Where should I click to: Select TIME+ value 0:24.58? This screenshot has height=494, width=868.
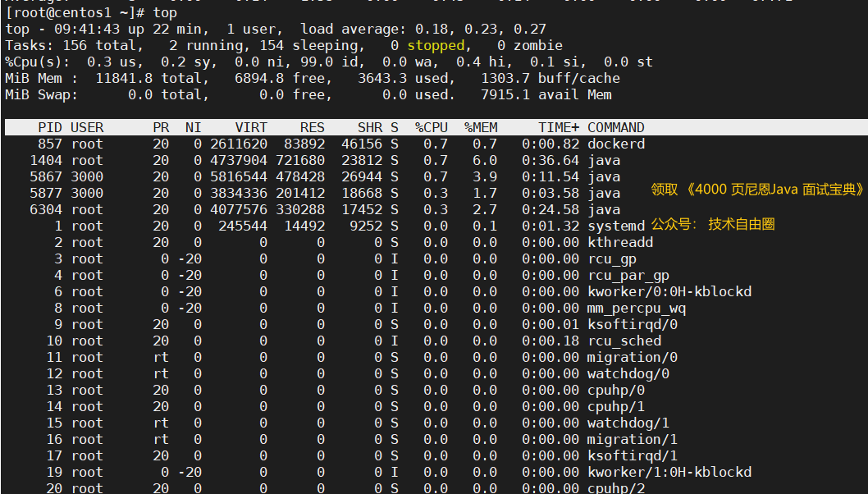tap(550, 210)
